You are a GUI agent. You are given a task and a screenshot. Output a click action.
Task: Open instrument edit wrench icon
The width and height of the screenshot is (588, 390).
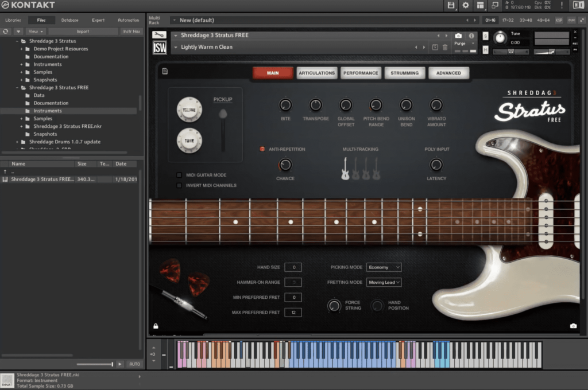pyautogui.click(x=159, y=35)
